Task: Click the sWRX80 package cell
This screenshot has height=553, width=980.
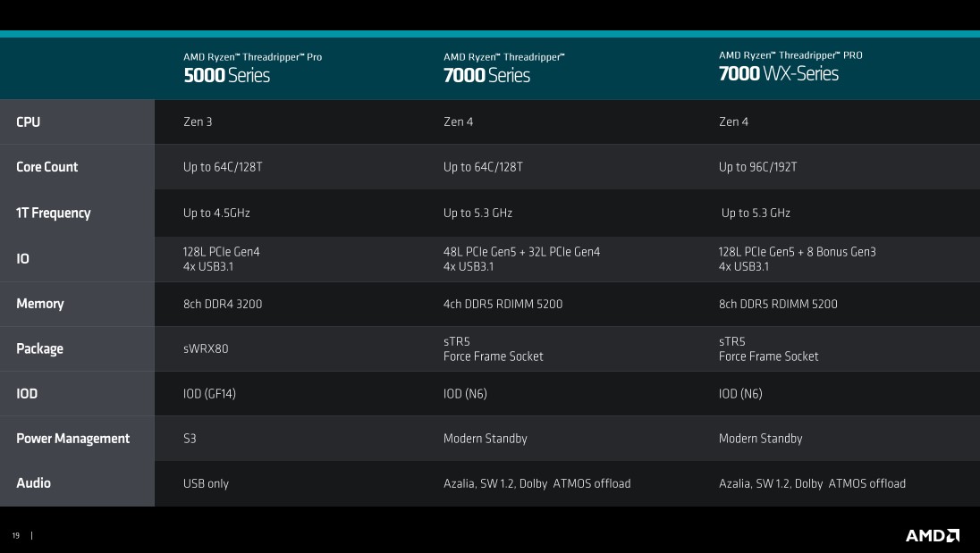Action: [206, 348]
